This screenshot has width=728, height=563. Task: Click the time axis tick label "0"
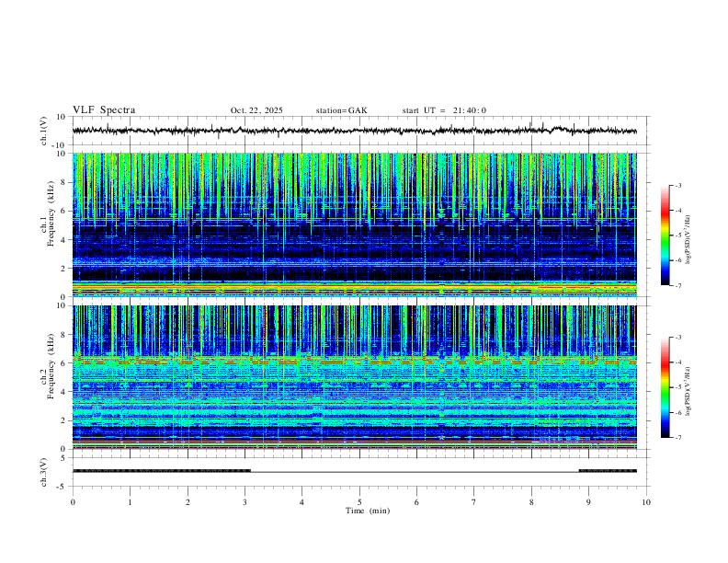[73, 502]
